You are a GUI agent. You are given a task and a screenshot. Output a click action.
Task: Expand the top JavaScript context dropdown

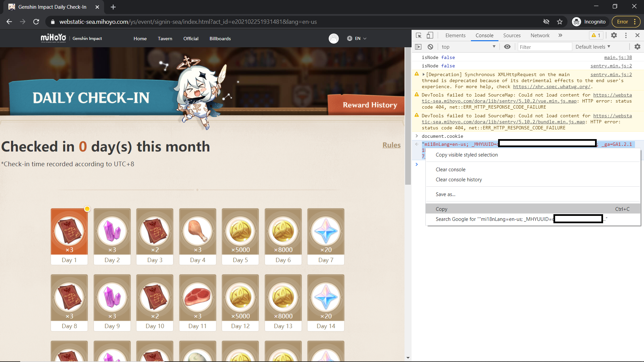(468, 47)
